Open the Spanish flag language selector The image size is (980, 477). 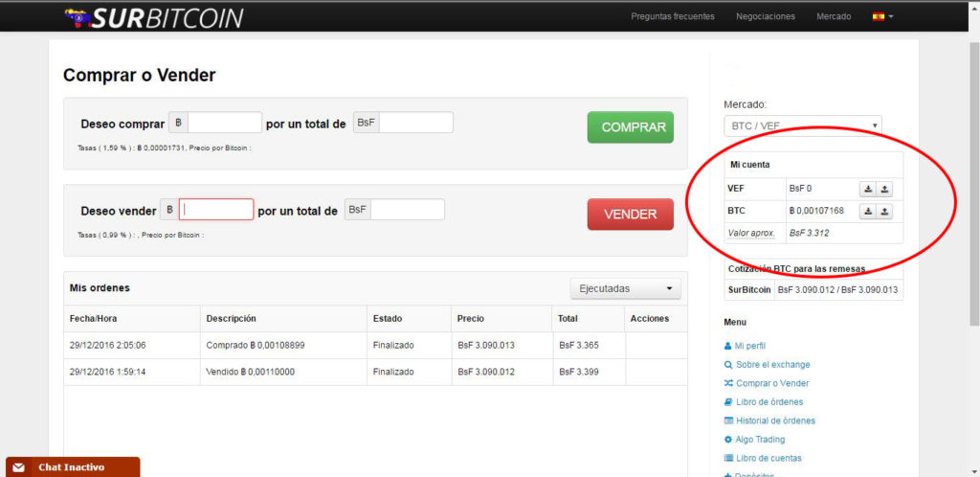[x=882, y=17]
